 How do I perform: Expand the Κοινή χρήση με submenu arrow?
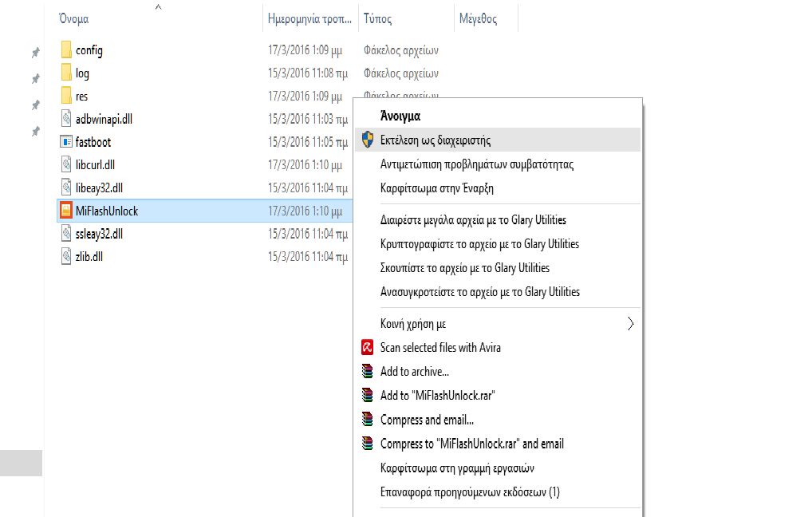click(x=631, y=324)
